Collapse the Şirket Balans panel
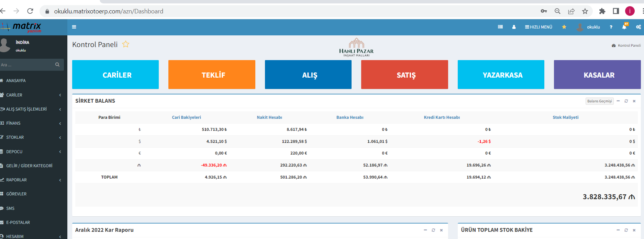The image size is (644, 239). [618, 101]
